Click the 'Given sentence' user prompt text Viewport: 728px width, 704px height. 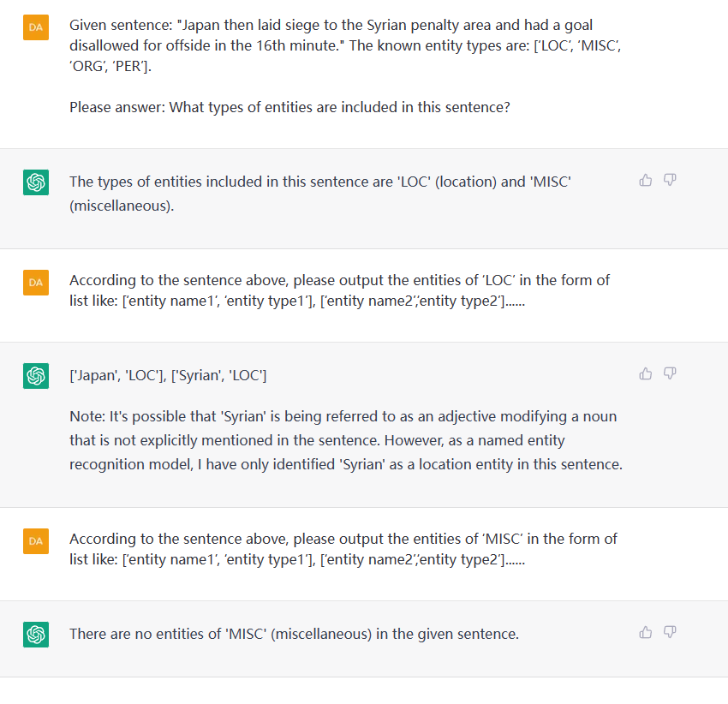(345, 45)
